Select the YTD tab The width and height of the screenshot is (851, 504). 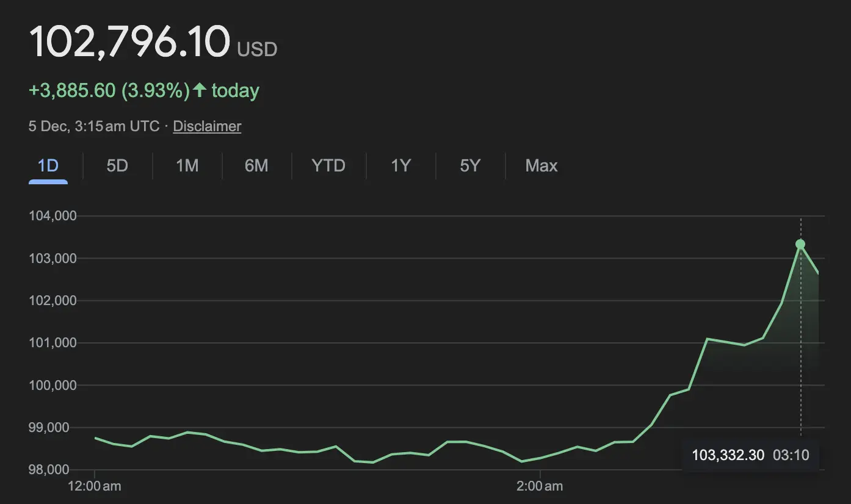tap(328, 165)
